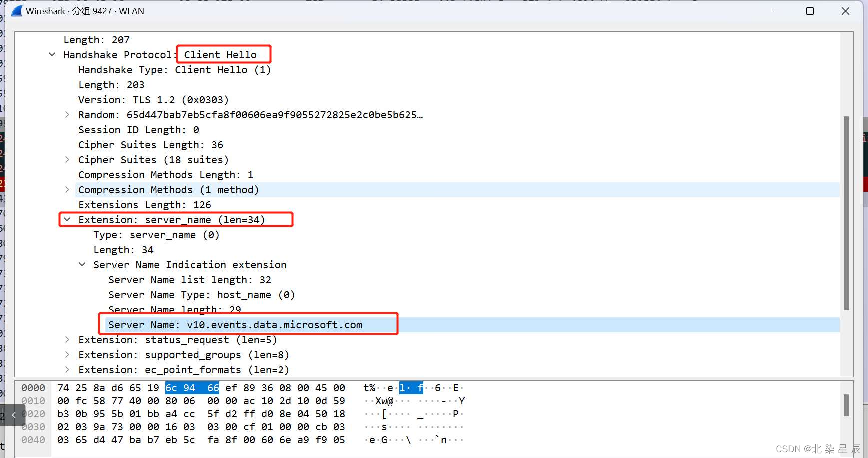Collapse Extension: server_name node
Image resolution: width=868 pixels, height=458 pixels.
point(67,220)
